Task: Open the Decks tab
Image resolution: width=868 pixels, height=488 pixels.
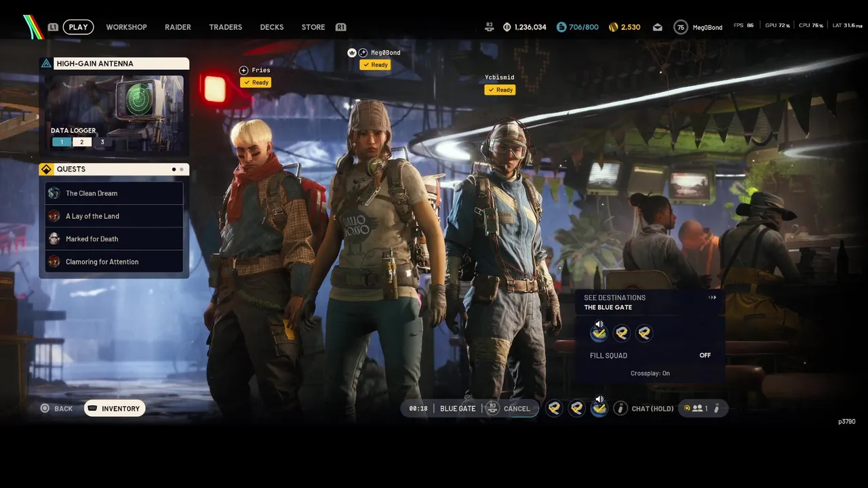Action: [x=272, y=27]
